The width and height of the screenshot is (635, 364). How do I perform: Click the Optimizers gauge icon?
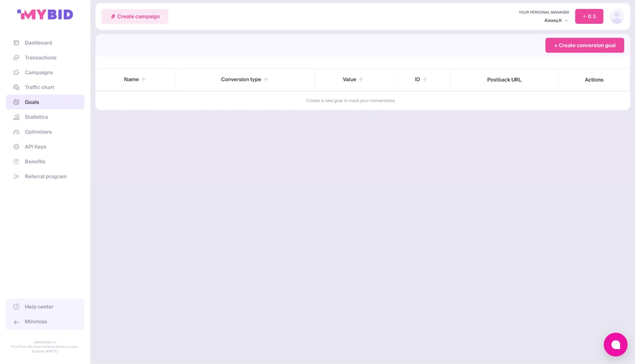(16, 132)
